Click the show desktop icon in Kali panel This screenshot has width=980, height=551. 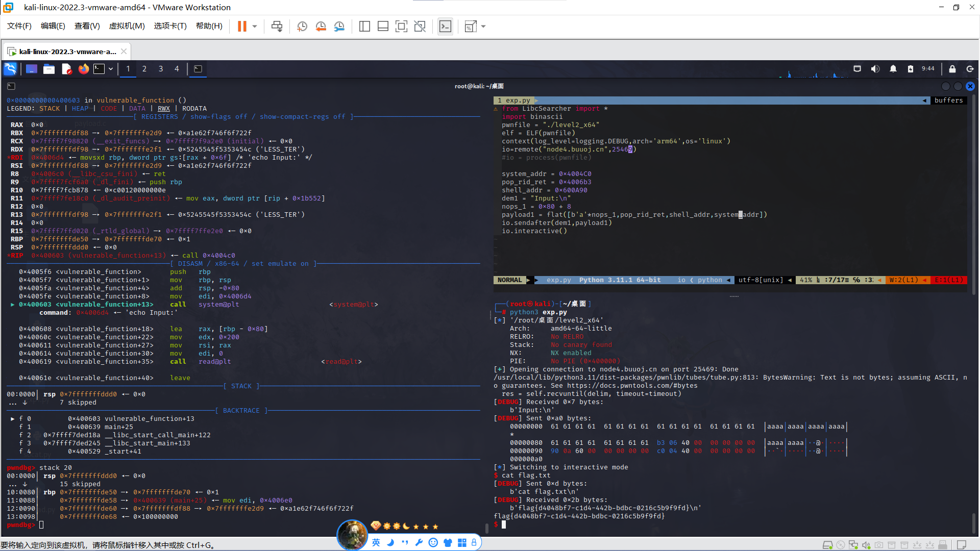[32, 69]
